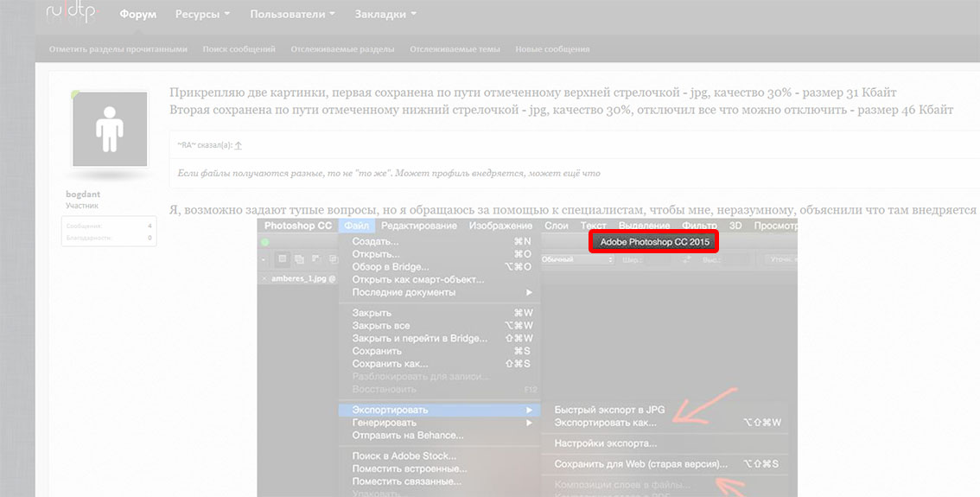Click the ru-dtp forum logo
The image size is (980, 497).
point(72,12)
